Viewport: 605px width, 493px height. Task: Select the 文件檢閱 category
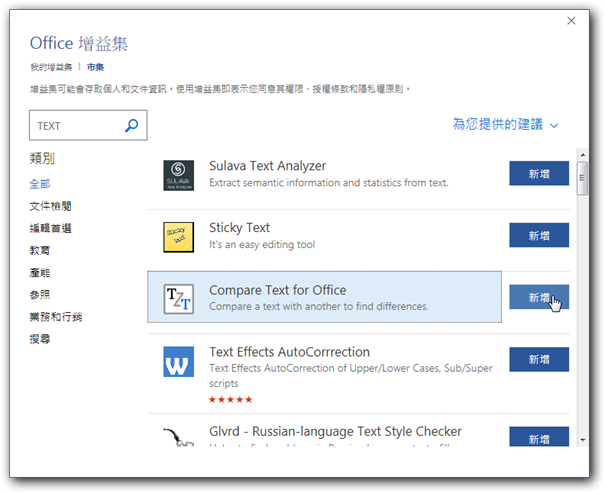51,206
